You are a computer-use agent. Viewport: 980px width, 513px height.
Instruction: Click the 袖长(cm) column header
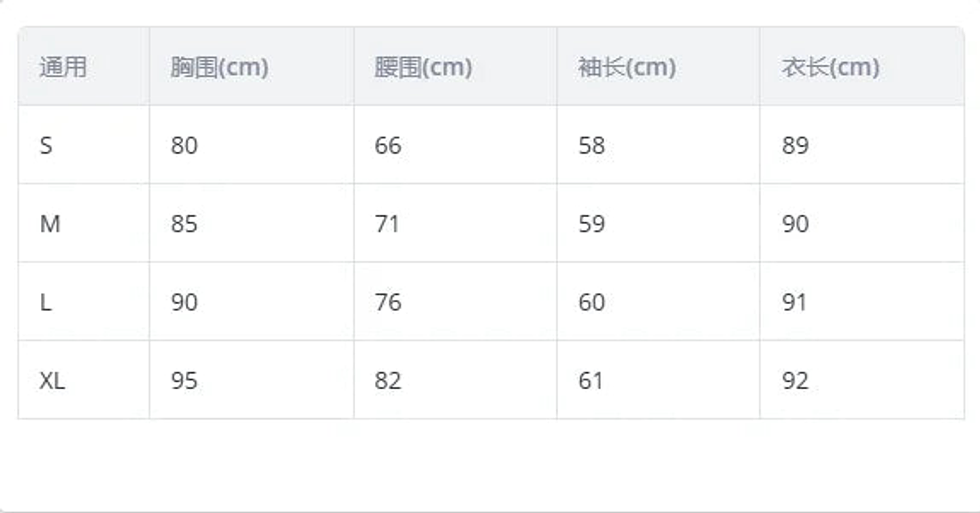point(627,67)
